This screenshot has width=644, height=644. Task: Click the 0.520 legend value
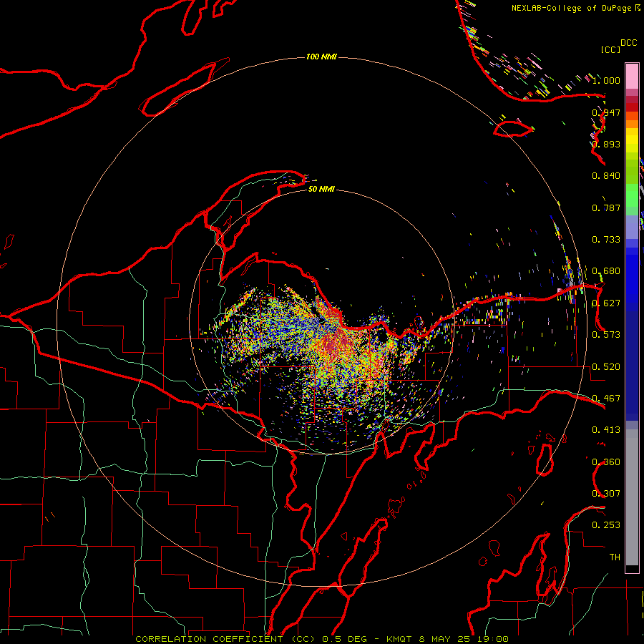606,367
